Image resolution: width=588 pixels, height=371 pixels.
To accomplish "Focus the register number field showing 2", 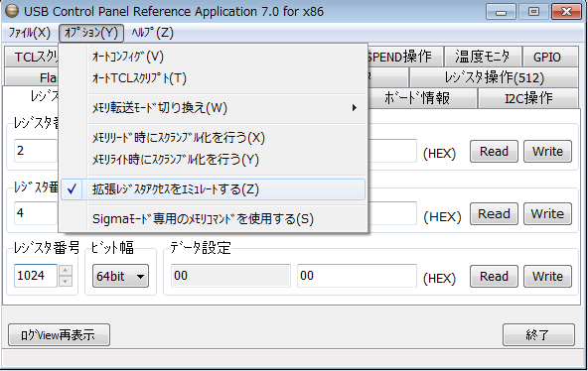I will tap(36, 151).
